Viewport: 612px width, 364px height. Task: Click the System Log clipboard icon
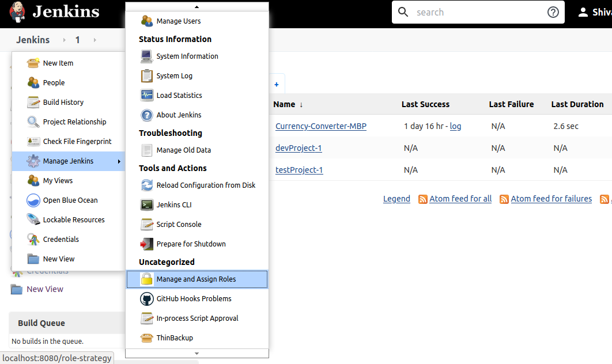point(147,75)
